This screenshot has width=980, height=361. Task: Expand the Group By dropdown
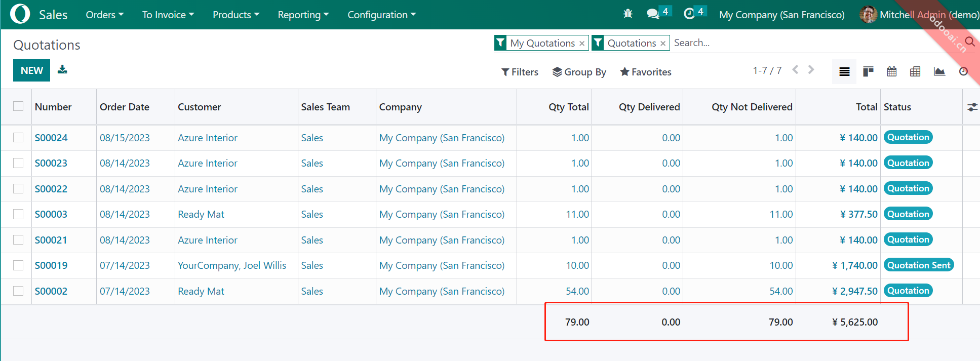tap(579, 72)
